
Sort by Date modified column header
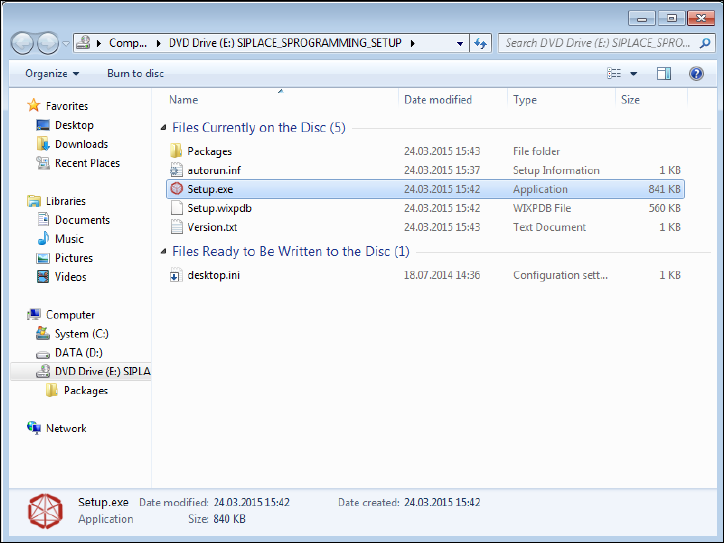coord(438,100)
